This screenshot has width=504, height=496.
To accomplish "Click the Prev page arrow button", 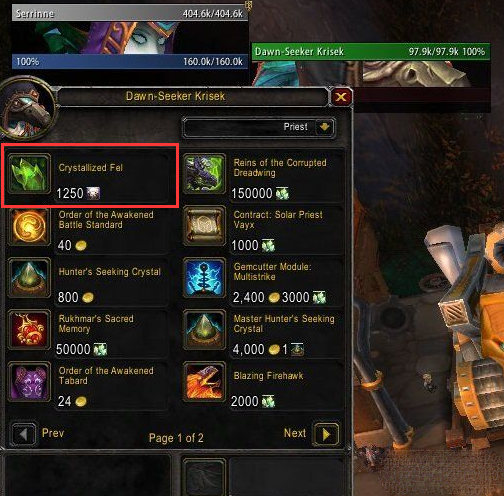I will click(x=23, y=434).
